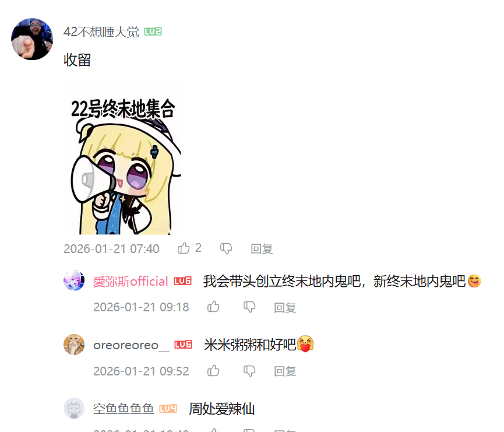Click the LV6 badge beside 愛弥斯official
Viewport: 504px width, 432px height.
click(182, 281)
